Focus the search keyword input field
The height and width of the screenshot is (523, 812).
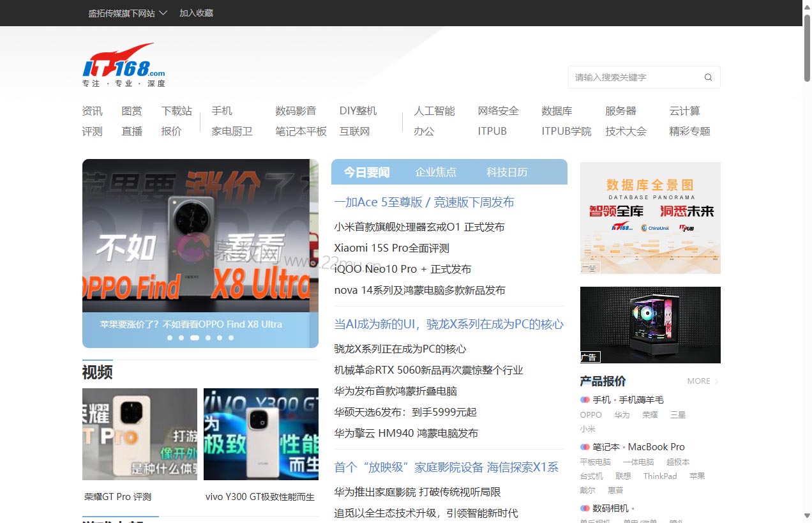point(635,77)
